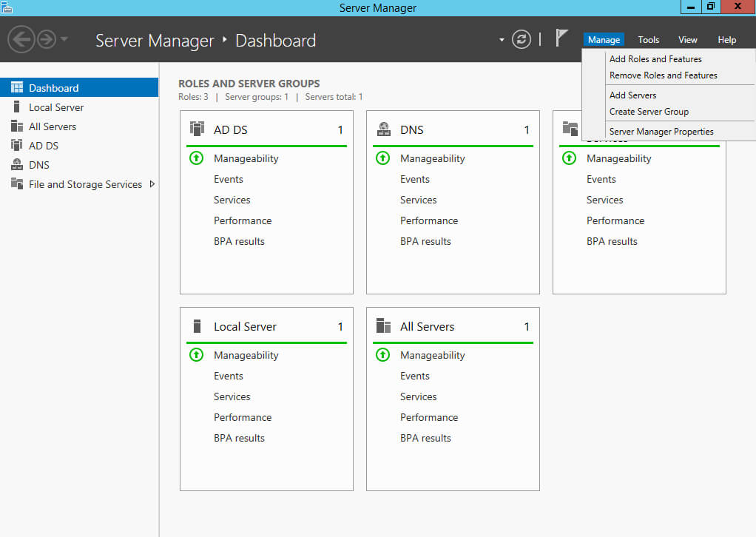Click the Local Server tile icon
Viewport: 756px width, 537px height.
197,326
